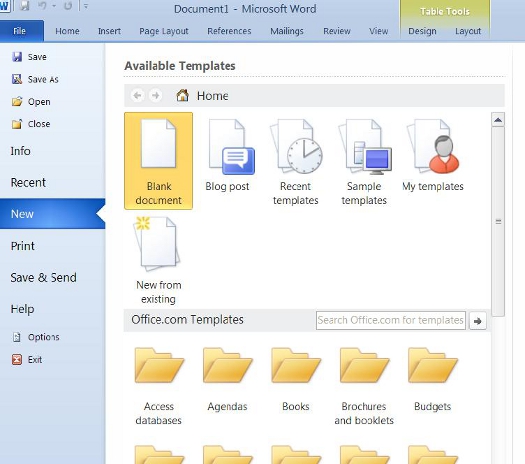525x464 pixels.
Task: Switch to the Mailings tab
Action: [287, 31]
